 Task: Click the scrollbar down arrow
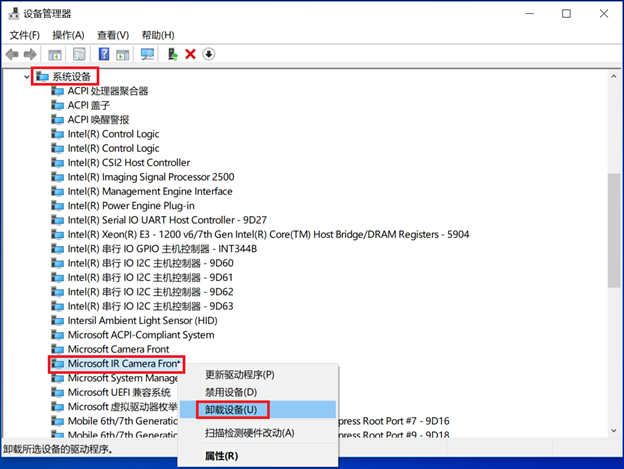(614, 430)
